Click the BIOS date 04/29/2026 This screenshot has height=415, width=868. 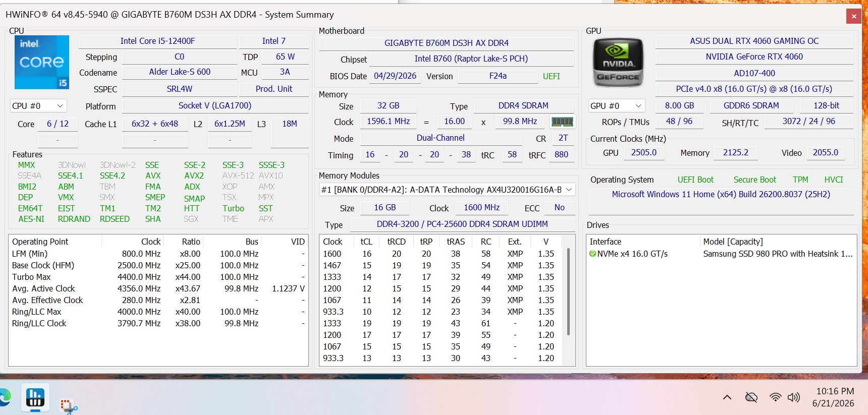coord(395,76)
